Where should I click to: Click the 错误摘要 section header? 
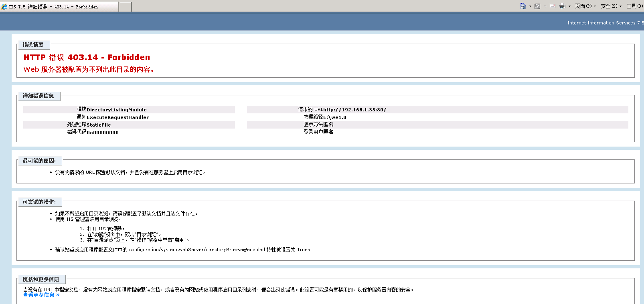click(33, 45)
